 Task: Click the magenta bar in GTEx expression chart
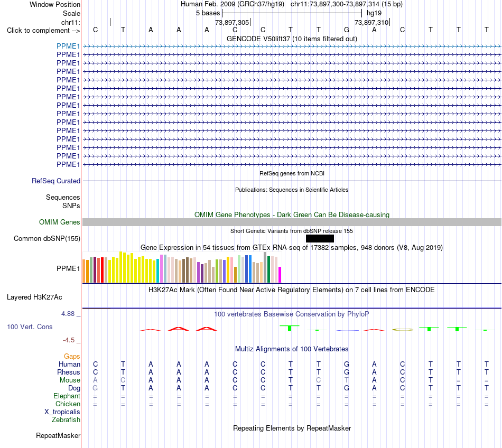[280, 275]
